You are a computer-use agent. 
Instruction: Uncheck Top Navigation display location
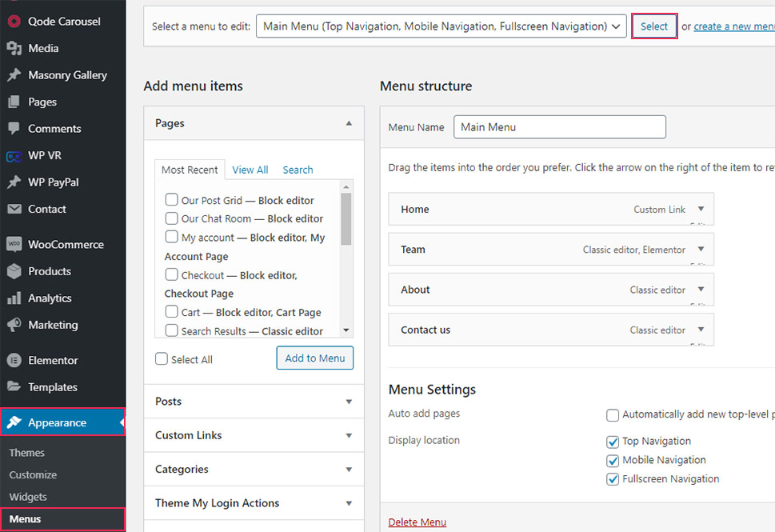613,442
